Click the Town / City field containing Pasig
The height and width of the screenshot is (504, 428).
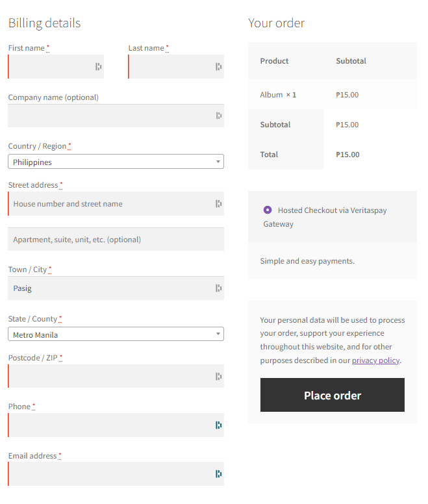(x=116, y=288)
